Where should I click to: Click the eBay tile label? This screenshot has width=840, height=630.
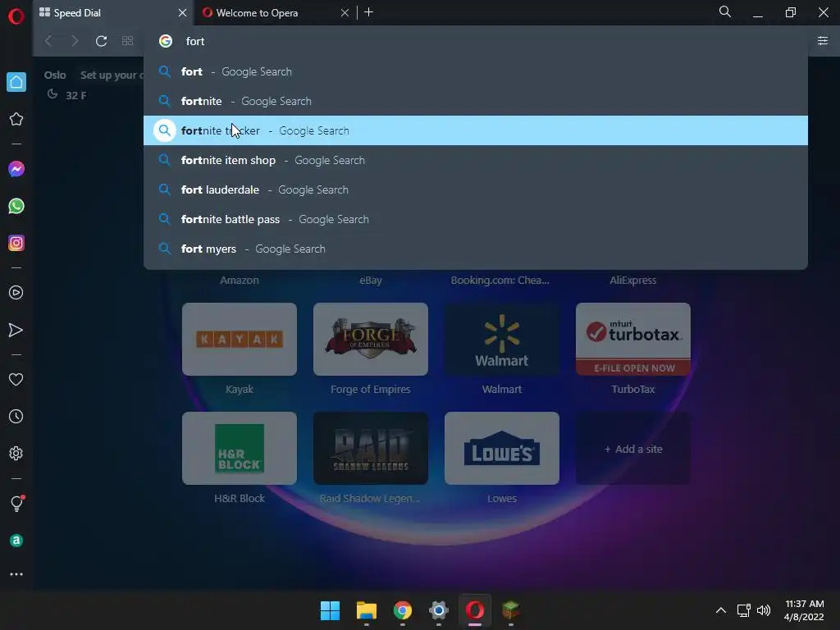[x=371, y=281]
